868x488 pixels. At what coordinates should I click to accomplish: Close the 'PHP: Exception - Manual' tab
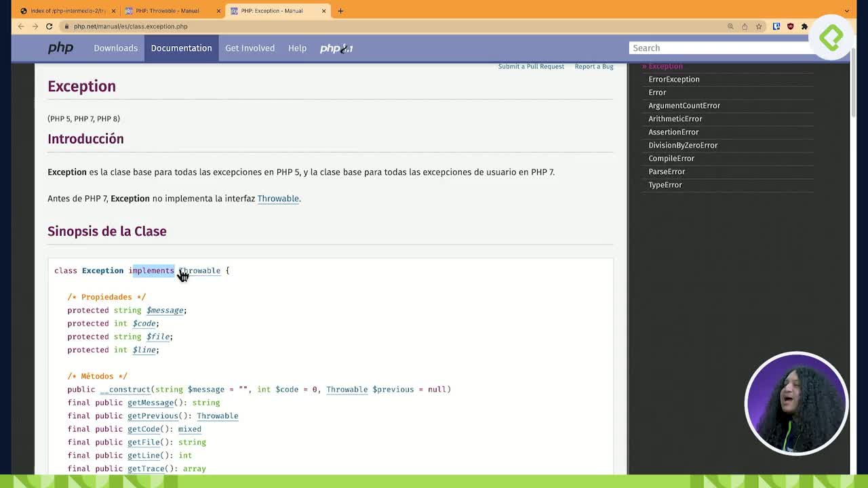click(323, 11)
